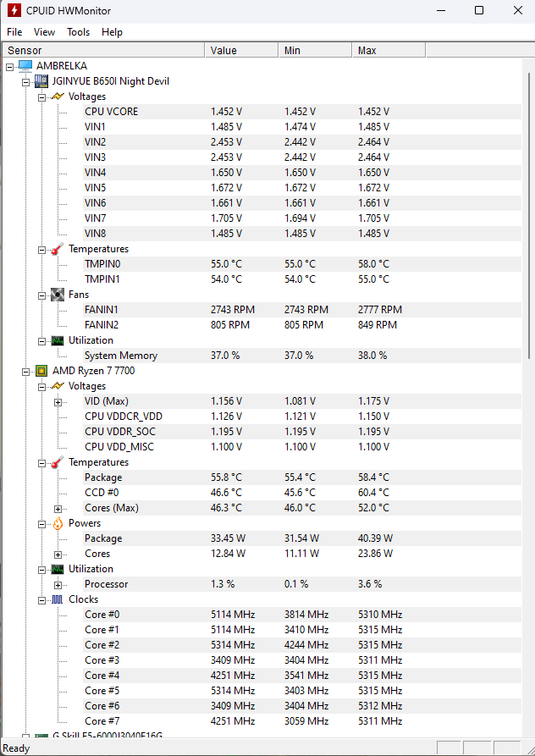Viewport: 535px width, 756px height.
Task: Collapse the motherboard Voltages group
Action: click(42, 97)
